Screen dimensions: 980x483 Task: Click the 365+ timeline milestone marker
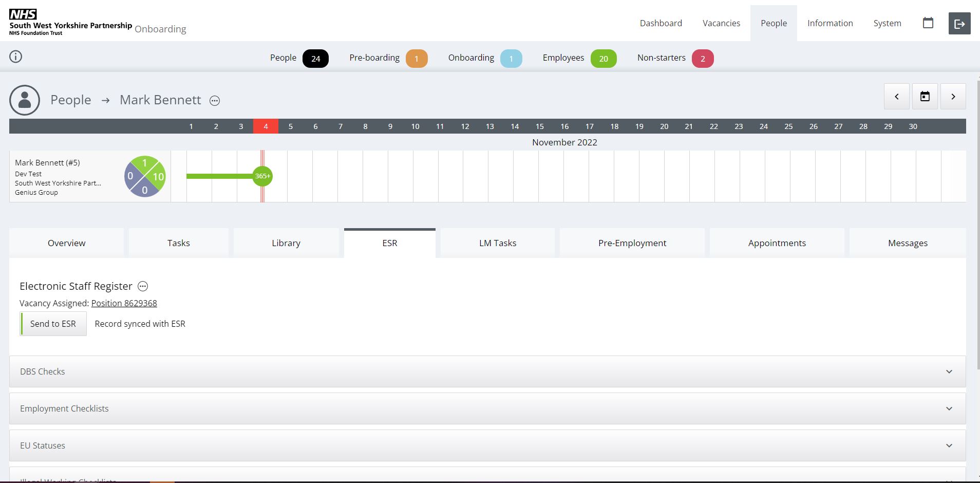[x=262, y=176]
